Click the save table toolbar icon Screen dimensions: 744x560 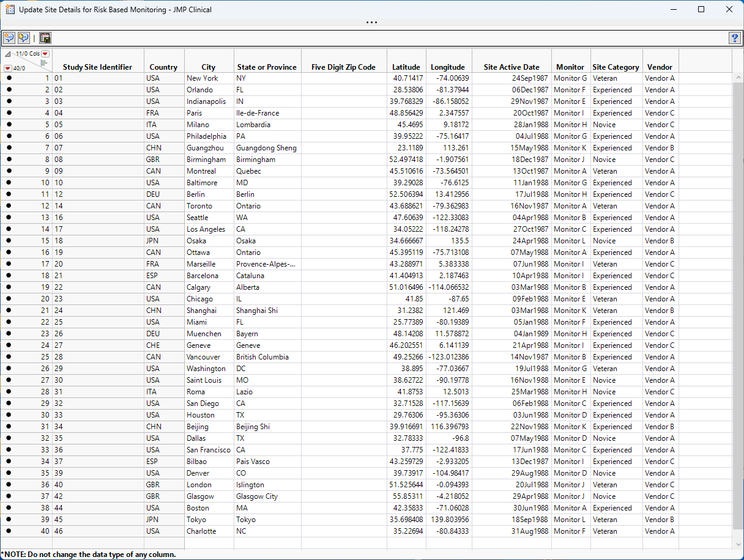[45, 38]
